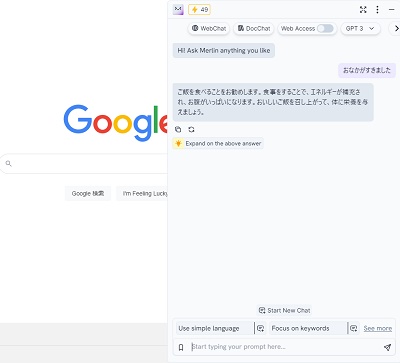400x363 pixels.
Task: Toggle the Web Access switch
Action: click(325, 29)
